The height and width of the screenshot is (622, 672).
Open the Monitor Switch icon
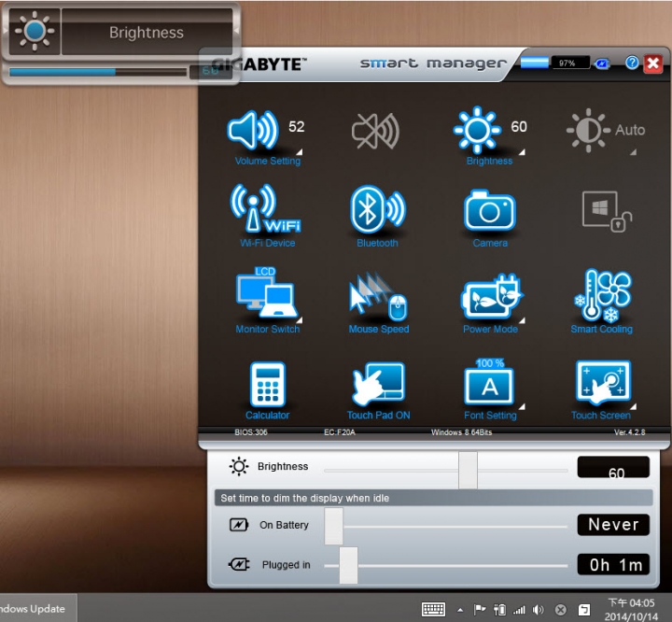(x=266, y=292)
